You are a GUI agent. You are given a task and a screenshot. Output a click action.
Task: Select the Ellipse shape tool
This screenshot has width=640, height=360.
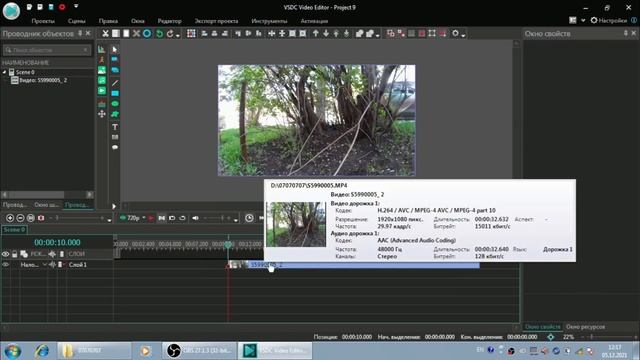(115, 104)
